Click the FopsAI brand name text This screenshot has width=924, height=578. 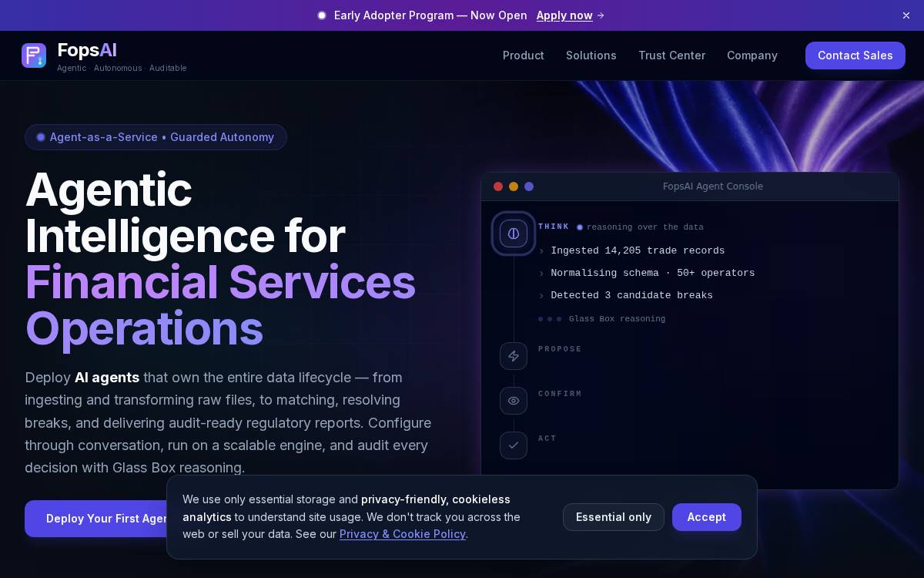click(x=87, y=50)
